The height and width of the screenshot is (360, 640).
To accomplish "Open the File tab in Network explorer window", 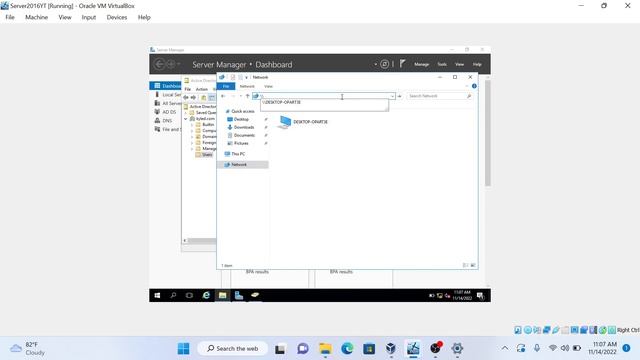I will [x=226, y=86].
